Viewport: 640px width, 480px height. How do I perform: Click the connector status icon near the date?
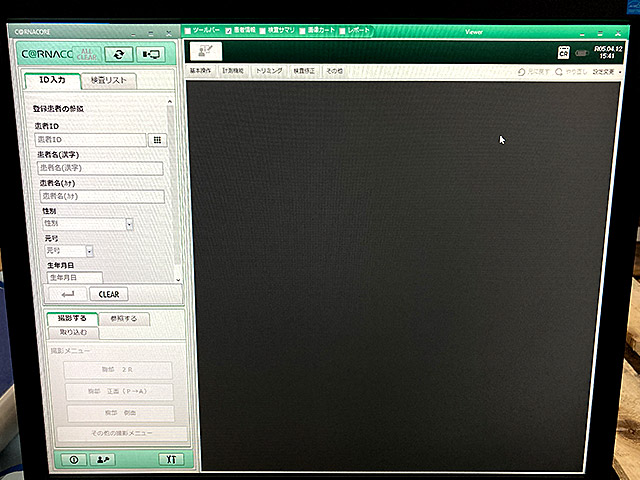pyautogui.click(x=582, y=53)
